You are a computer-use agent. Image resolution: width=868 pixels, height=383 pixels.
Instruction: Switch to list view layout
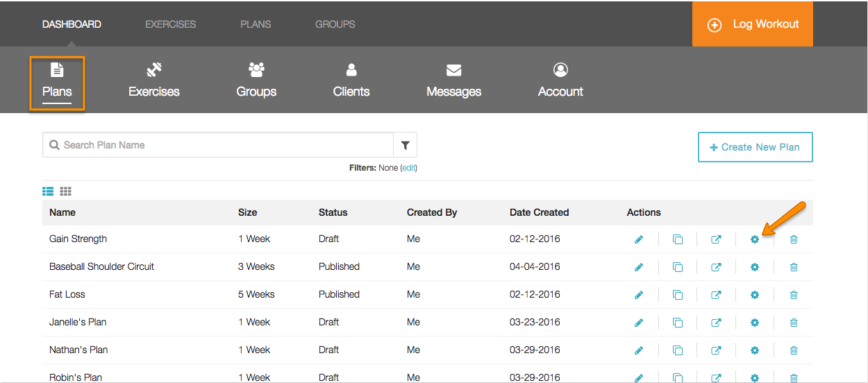coord(48,191)
